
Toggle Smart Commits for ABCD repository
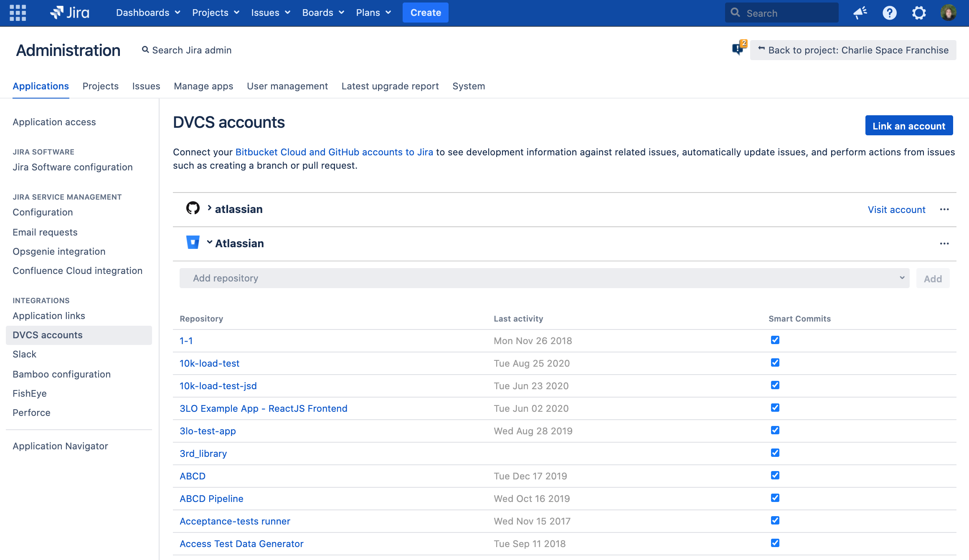coord(775,475)
